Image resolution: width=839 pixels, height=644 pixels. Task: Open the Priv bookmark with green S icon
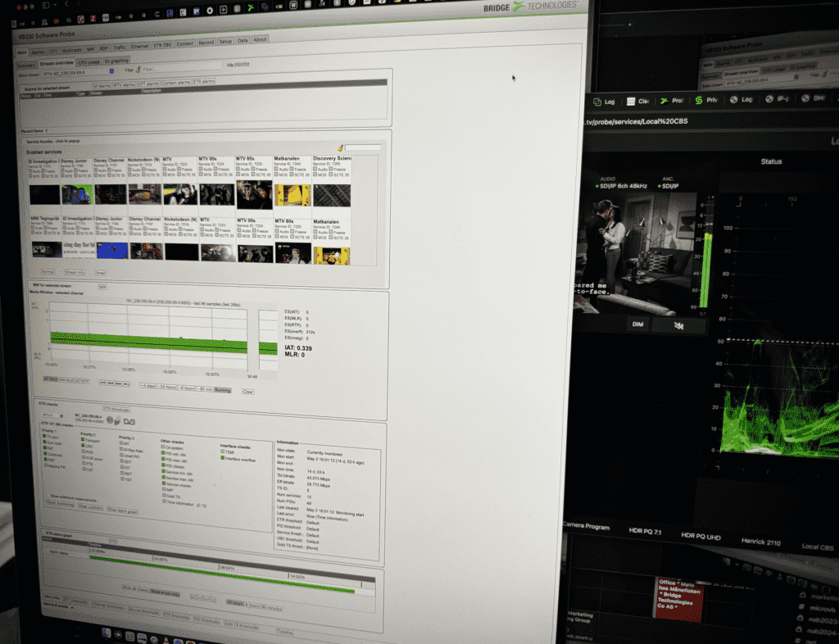[x=706, y=100]
